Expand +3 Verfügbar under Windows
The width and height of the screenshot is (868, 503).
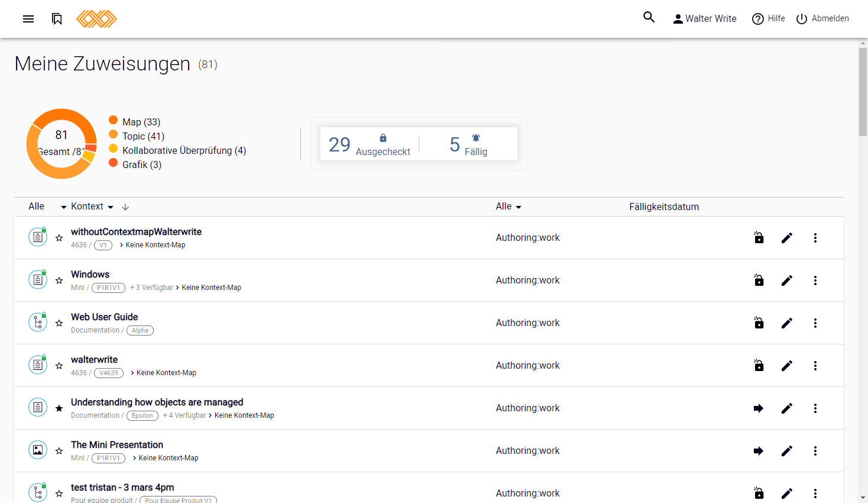(151, 288)
